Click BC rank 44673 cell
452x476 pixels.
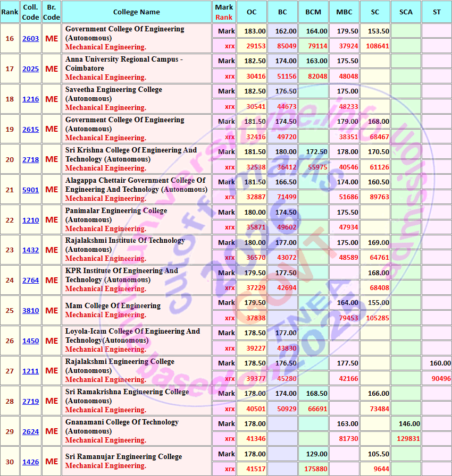pos(282,107)
